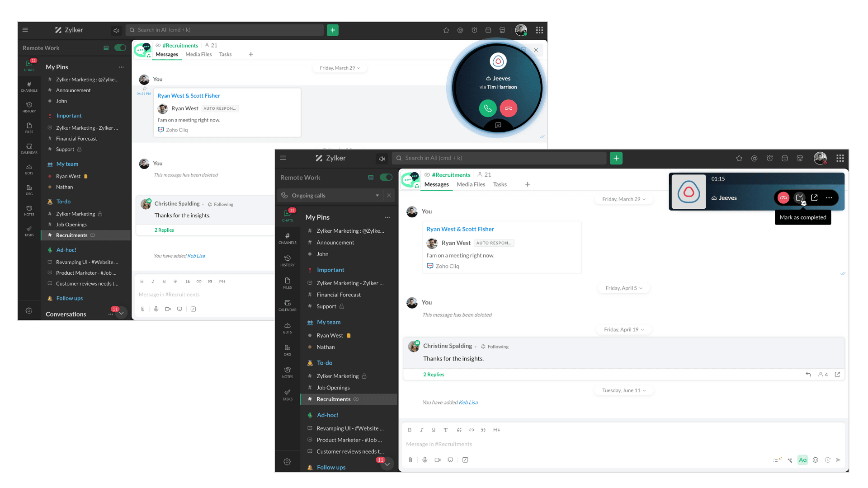Open Calendar in front window sidebar
The width and height of the screenshot is (868, 488).
pyautogui.click(x=288, y=305)
